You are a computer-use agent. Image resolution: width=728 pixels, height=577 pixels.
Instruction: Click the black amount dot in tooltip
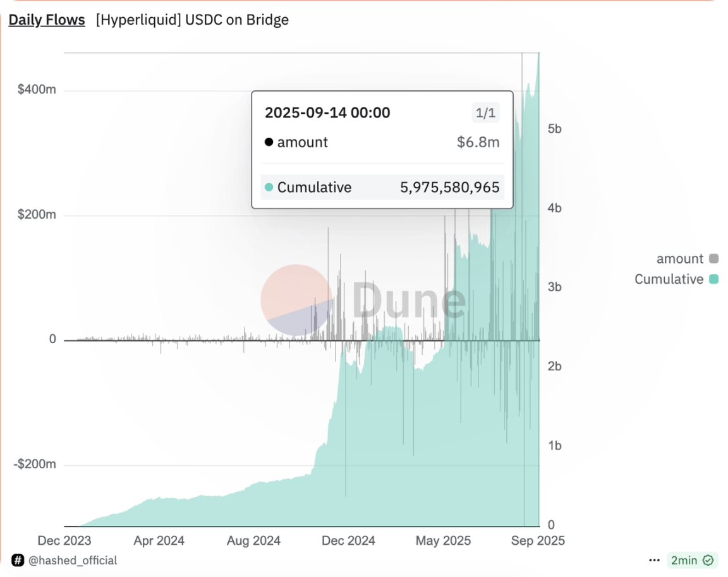tap(269, 142)
